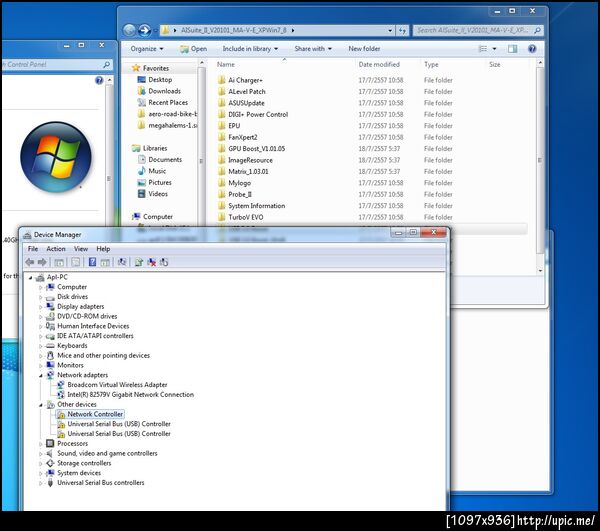Select the first Universal Serial Bus (USB) Controller
Image resolution: width=600 pixels, height=531 pixels.
[x=119, y=424]
